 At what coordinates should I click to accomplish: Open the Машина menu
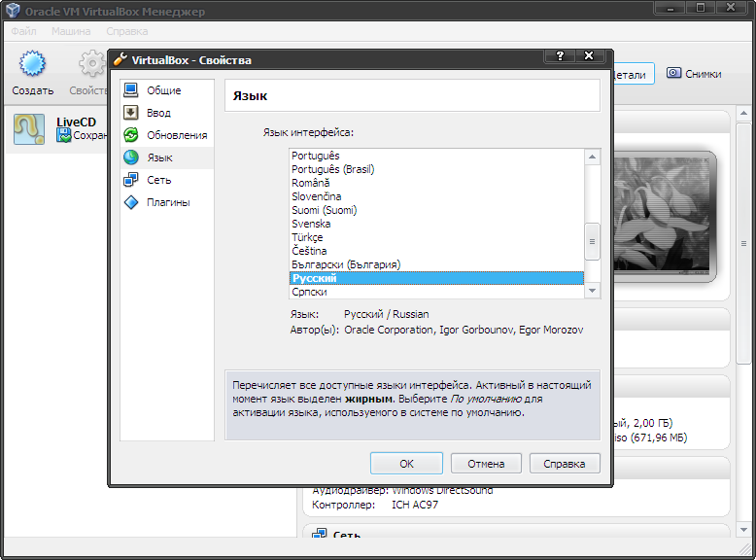click(x=71, y=31)
